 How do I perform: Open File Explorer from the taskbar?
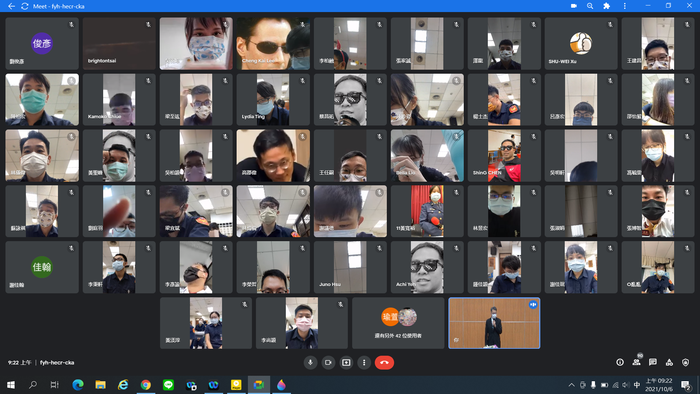click(100, 385)
